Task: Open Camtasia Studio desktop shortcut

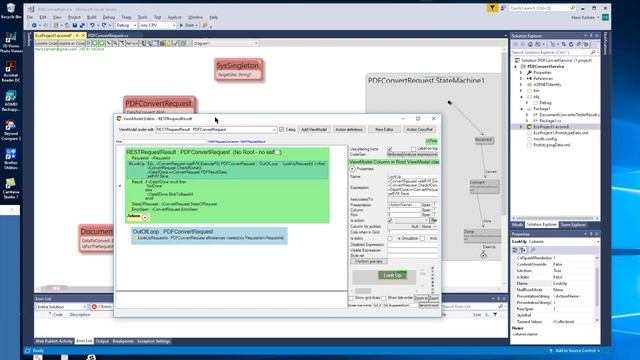Action: [11, 189]
